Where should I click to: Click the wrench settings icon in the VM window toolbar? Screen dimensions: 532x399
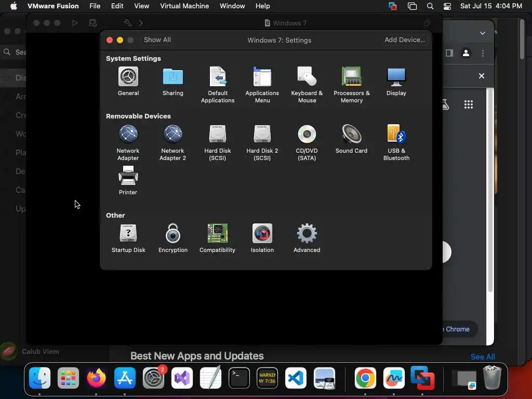(x=128, y=23)
